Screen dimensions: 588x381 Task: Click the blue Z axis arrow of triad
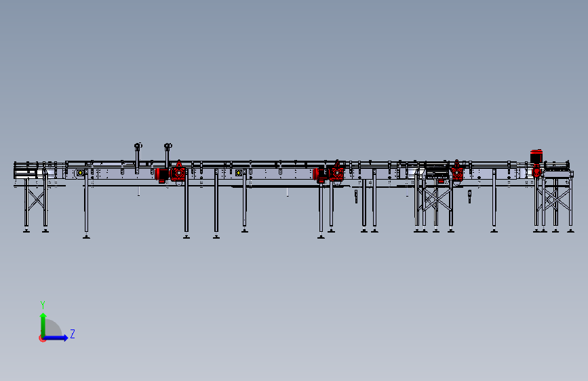56,338
